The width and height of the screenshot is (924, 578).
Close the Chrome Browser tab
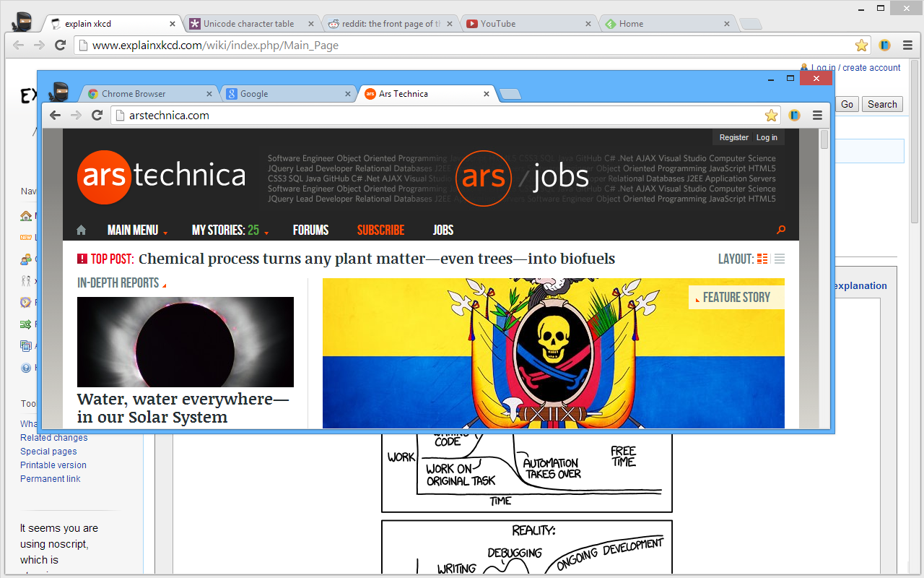(210, 94)
